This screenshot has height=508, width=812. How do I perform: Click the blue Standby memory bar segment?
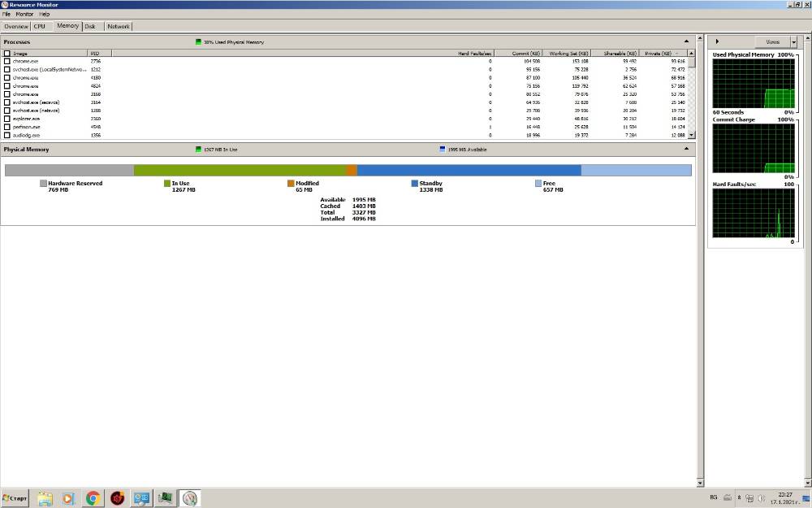click(x=469, y=170)
